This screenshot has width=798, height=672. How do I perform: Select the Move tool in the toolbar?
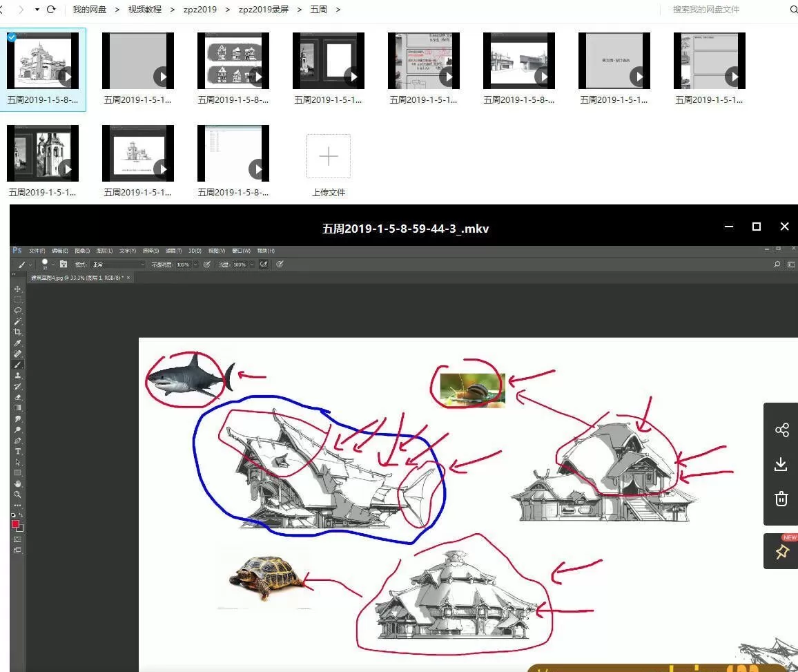[x=17, y=289]
